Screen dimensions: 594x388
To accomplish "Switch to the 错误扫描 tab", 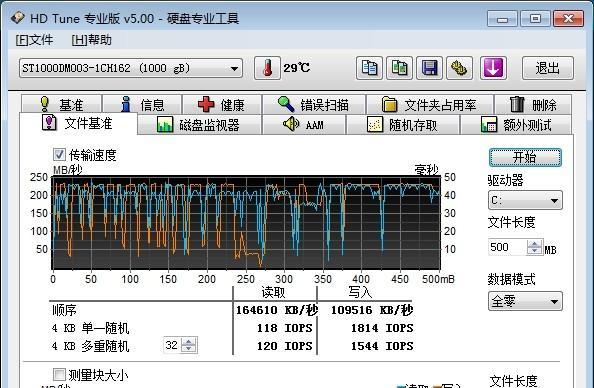I will point(314,104).
